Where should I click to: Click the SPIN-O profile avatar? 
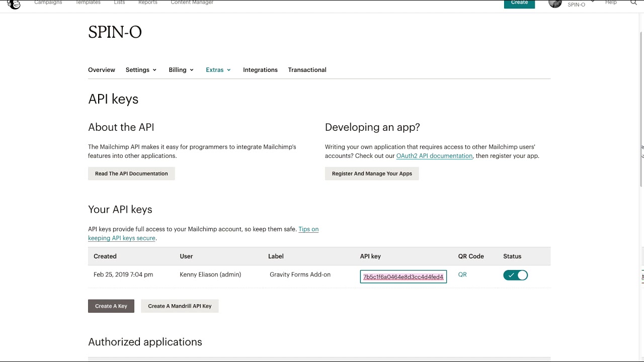555,4
